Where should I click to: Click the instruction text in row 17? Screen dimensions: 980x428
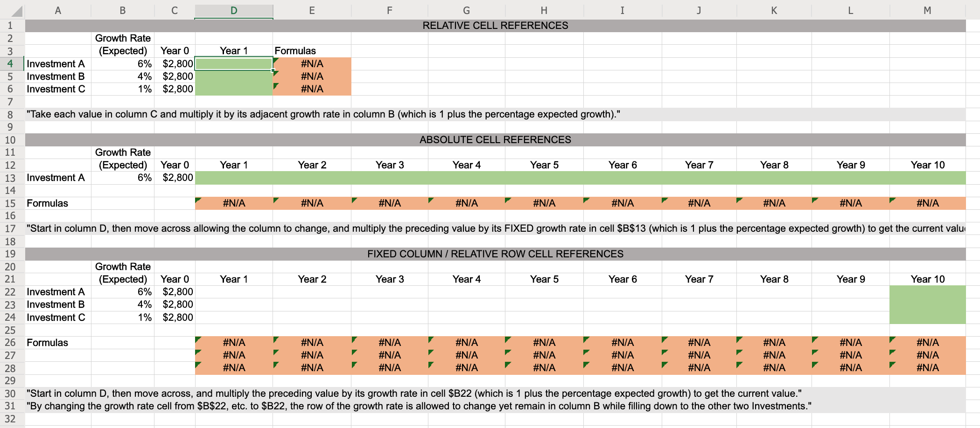496,229
